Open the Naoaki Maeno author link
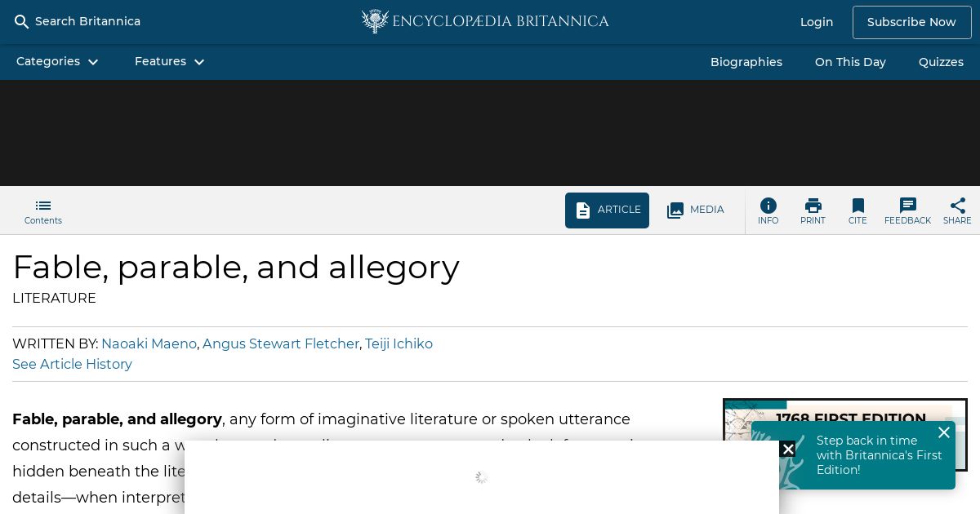This screenshot has height=514, width=980. (x=149, y=344)
